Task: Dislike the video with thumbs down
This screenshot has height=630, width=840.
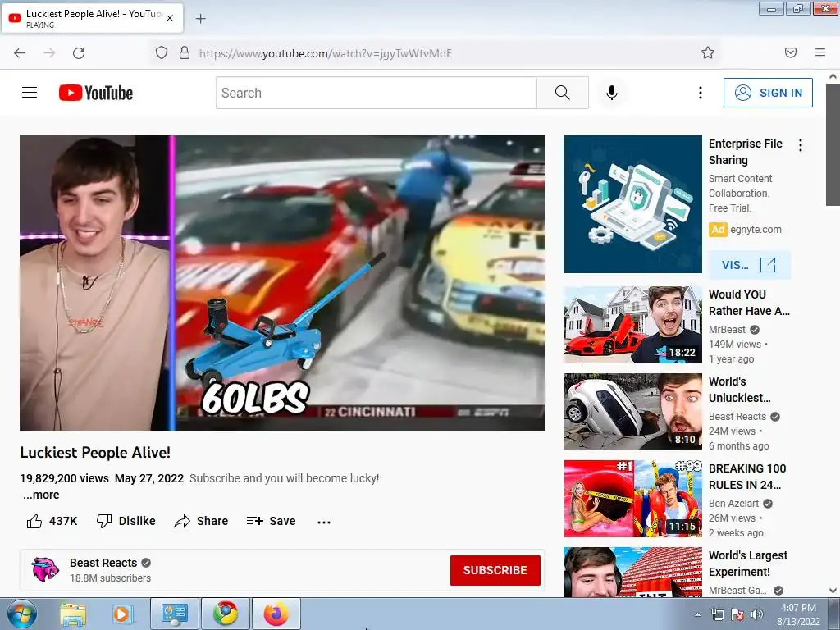Action: click(x=126, y=521)
